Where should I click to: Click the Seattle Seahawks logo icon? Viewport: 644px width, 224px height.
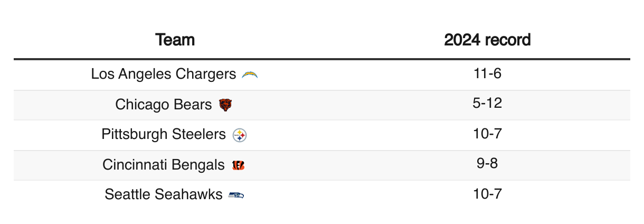coord(236,195)
